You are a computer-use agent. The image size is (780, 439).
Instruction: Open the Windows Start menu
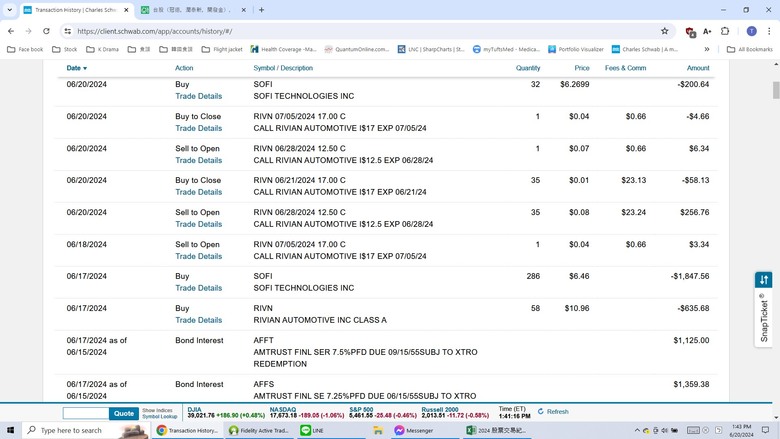tap(10, 430)
